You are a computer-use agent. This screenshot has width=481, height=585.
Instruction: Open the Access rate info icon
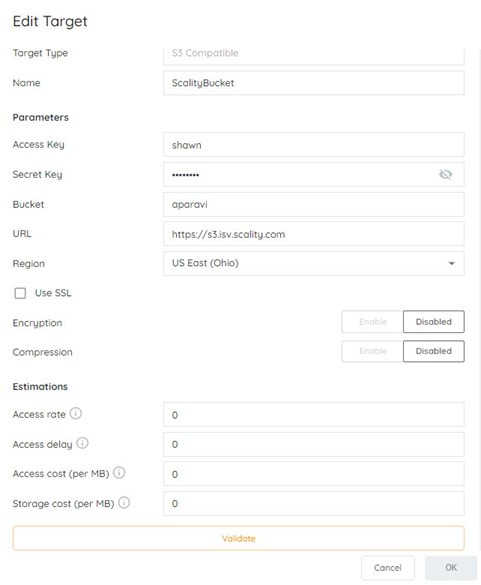(x=76, y=413)
